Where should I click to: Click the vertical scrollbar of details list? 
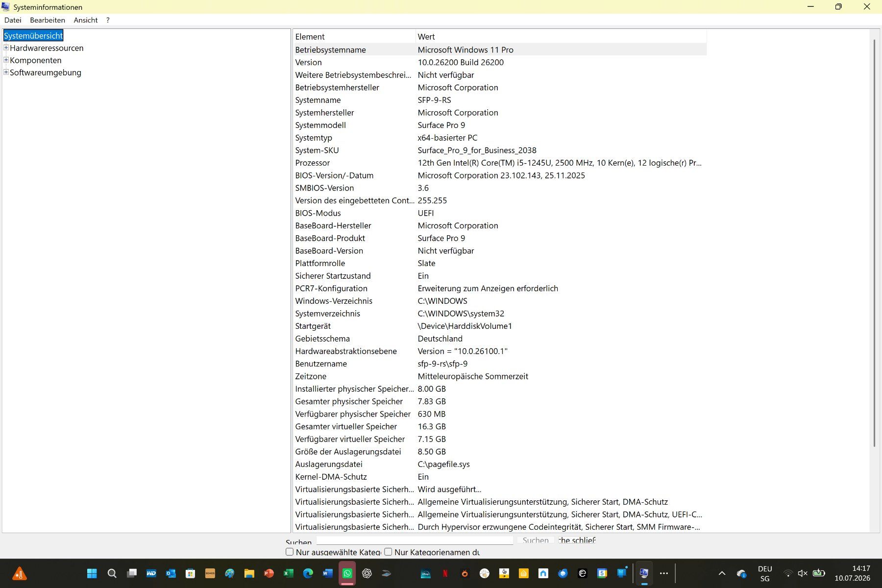pyautogui.click(x=874, y=243)
